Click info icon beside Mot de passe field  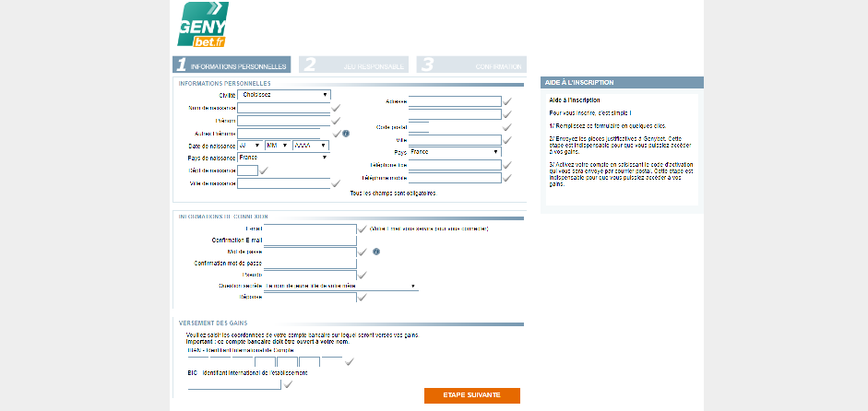(376, 252)
